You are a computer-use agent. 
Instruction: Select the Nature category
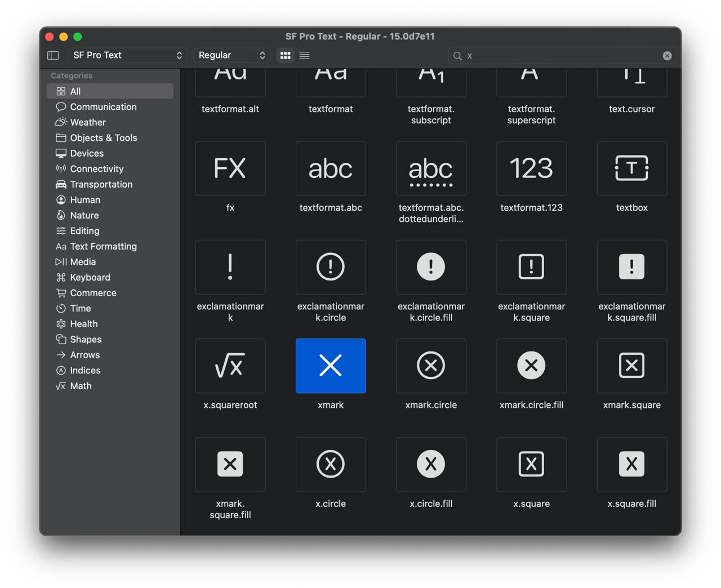pyautogui.click(x=110, y=215)
